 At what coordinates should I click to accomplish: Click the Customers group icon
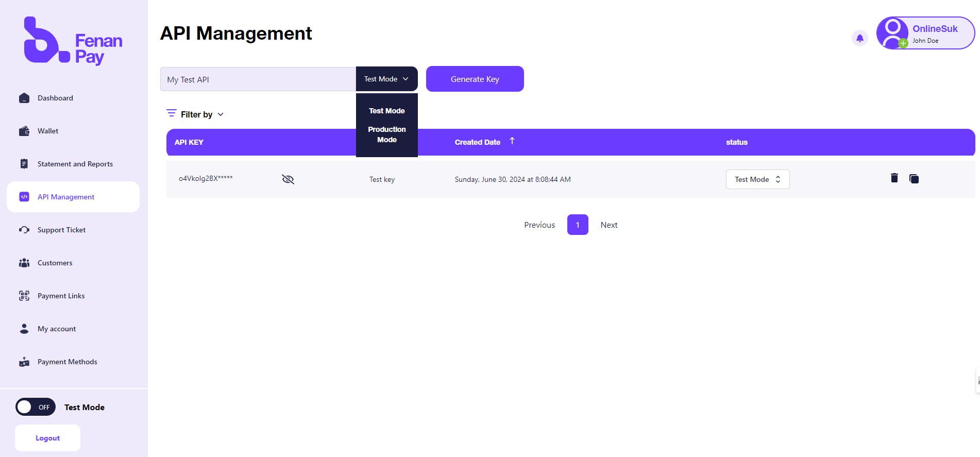point(24,263)
